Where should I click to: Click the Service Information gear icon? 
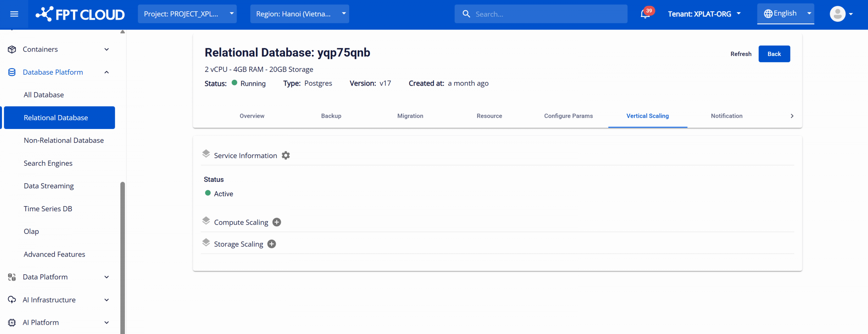[286, 155]
